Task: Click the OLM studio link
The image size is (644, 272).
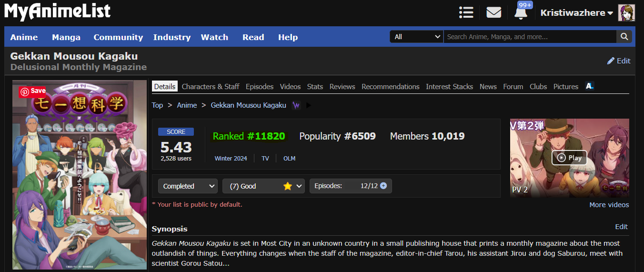Action: (x=289, y=158)
